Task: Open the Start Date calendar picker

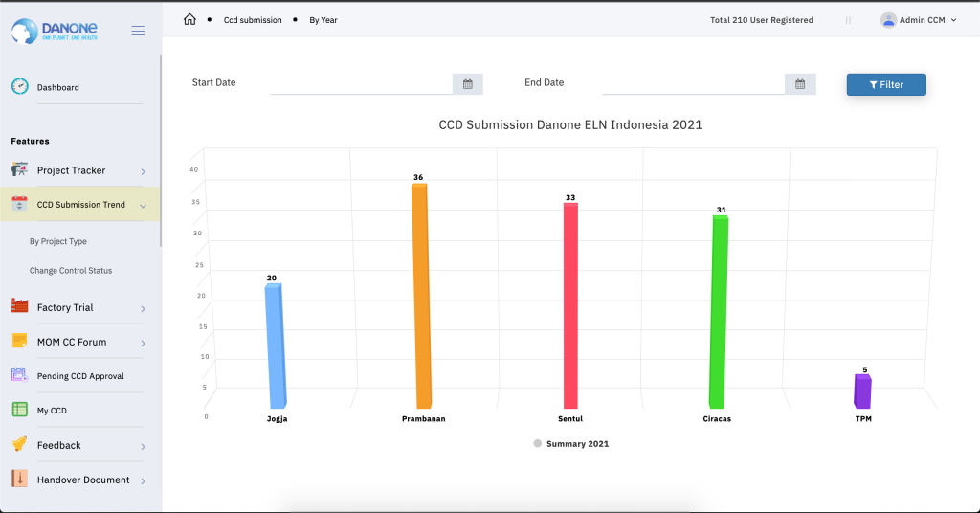Action: click(x=467, y=84)
